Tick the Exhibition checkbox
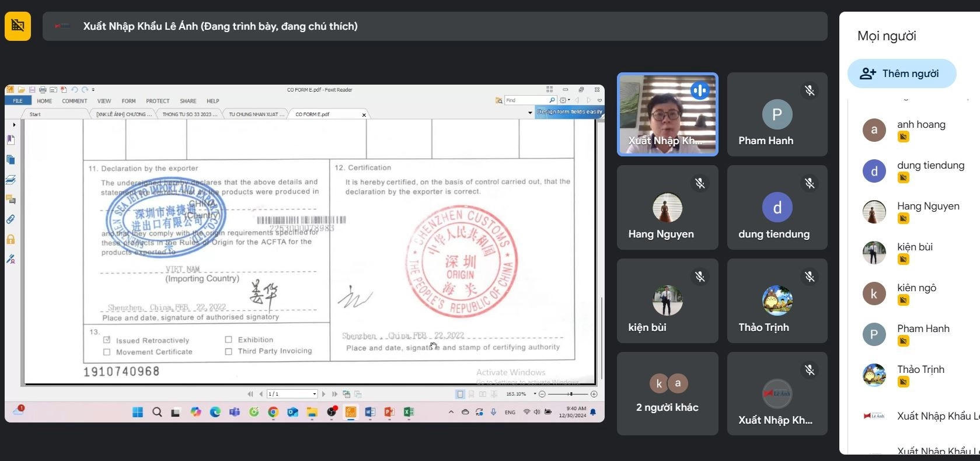980x461 pixels. (x=229, y=340)
